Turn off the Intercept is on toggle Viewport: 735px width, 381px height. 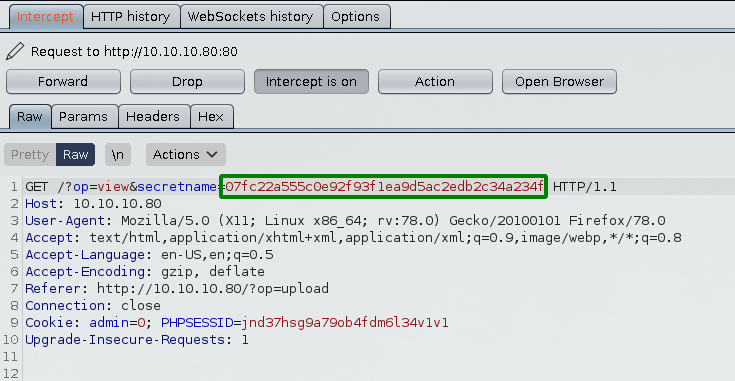pos(311,82)
